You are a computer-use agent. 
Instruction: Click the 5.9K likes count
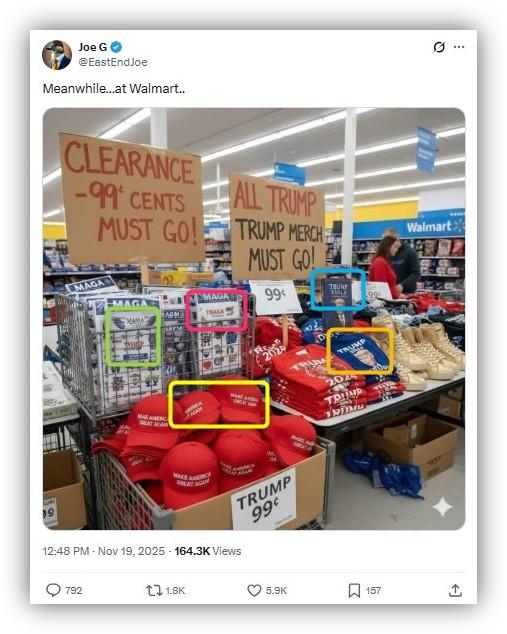point(276,591)
